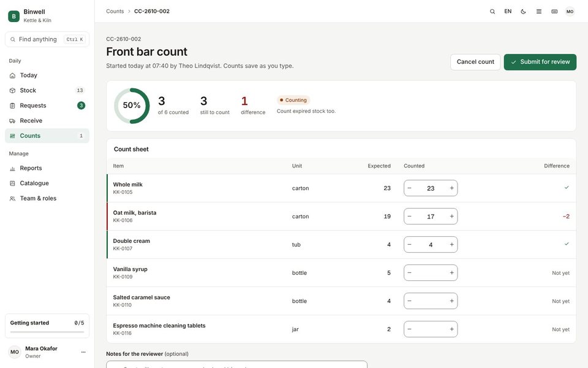
Task: Go to Today in sidebar
Action: tap(47, 75)
